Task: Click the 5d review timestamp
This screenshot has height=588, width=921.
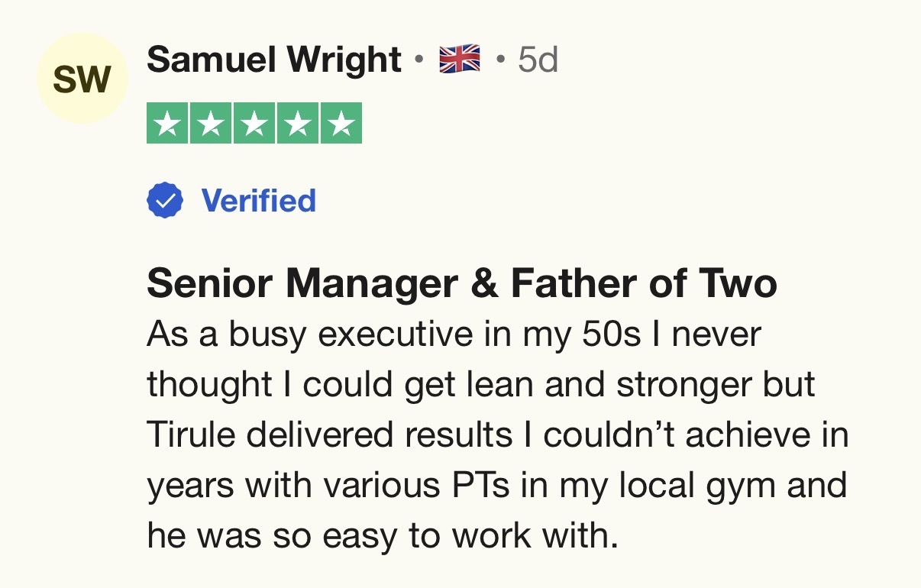Action: (538, 60)
